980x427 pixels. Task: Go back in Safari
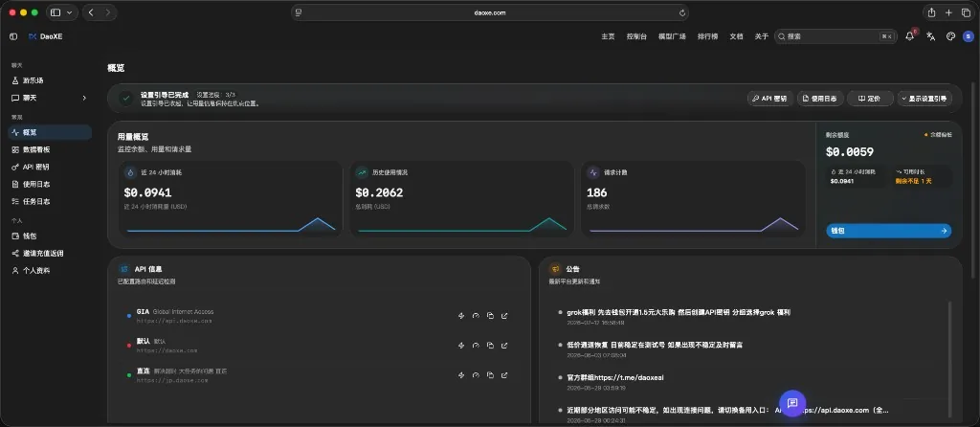coord(91,12)
